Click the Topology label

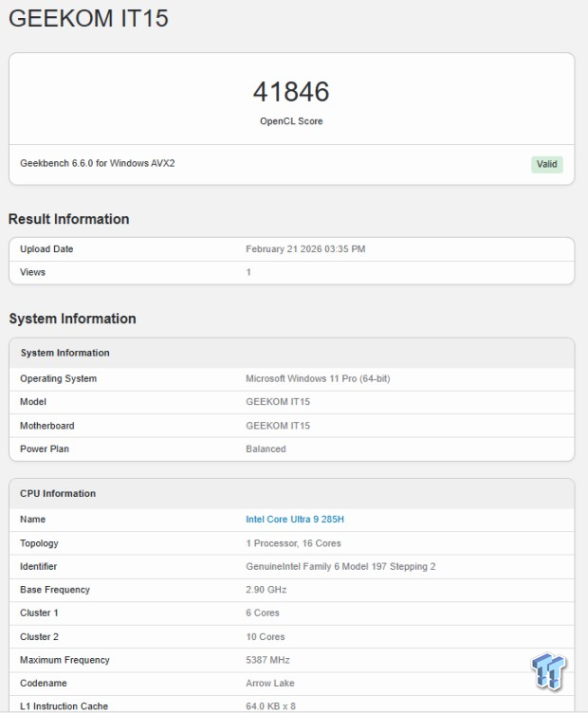[x=39, y=543]
